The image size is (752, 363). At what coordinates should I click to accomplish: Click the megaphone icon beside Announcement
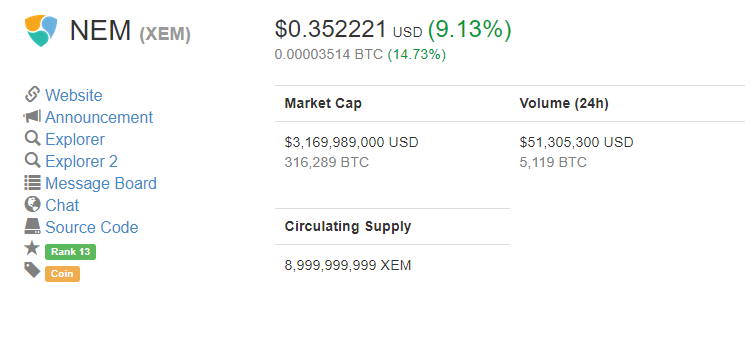(x=32, y=116)
